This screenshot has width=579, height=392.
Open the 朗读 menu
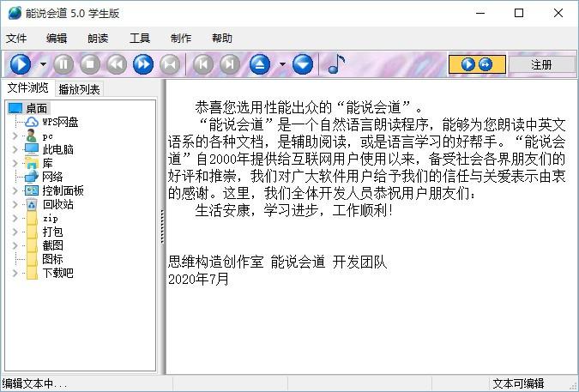pyautogui.click(x=98, y=38)
